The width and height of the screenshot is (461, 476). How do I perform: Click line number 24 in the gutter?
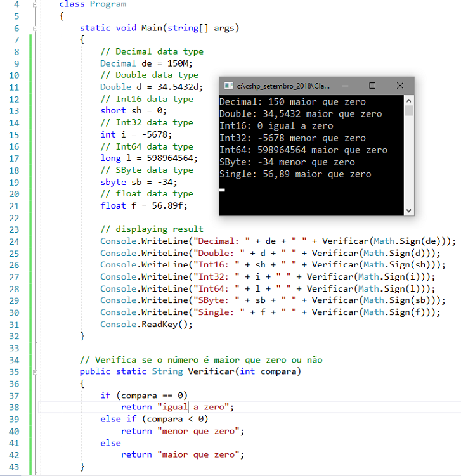[14, 241]
